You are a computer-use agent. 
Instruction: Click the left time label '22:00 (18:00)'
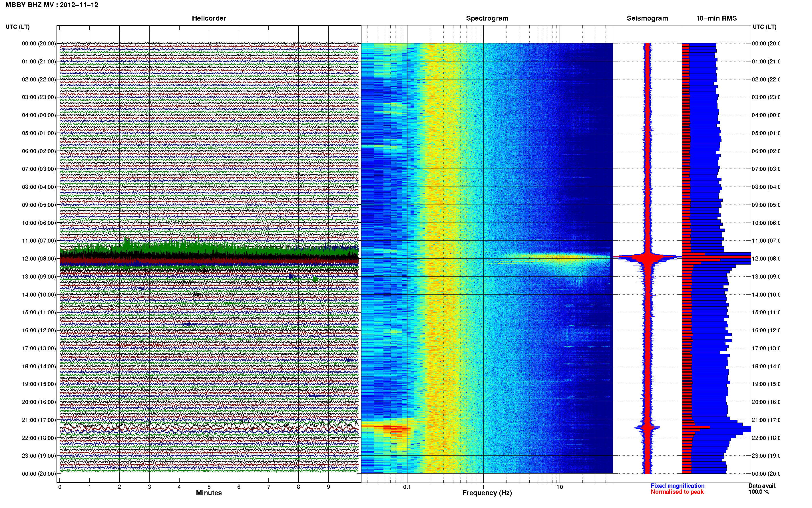(x=39, y=438)
